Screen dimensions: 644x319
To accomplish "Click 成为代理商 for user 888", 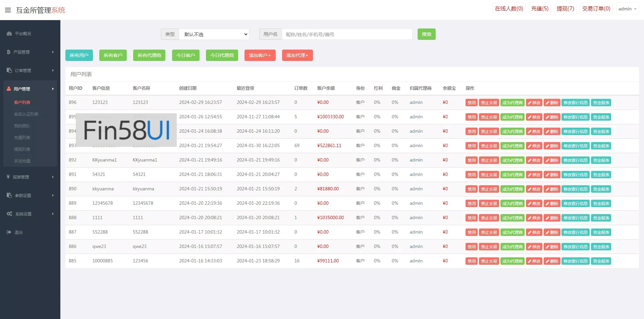I will tap(512, 218).
